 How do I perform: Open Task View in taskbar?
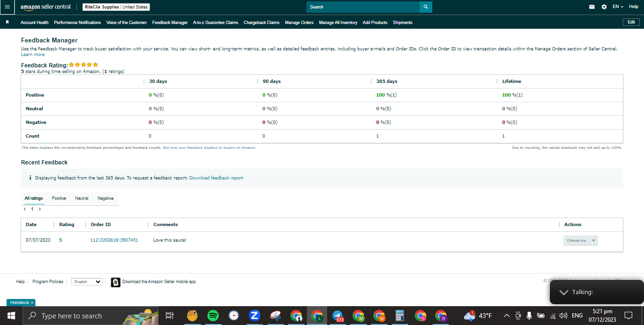pos(170,316)
